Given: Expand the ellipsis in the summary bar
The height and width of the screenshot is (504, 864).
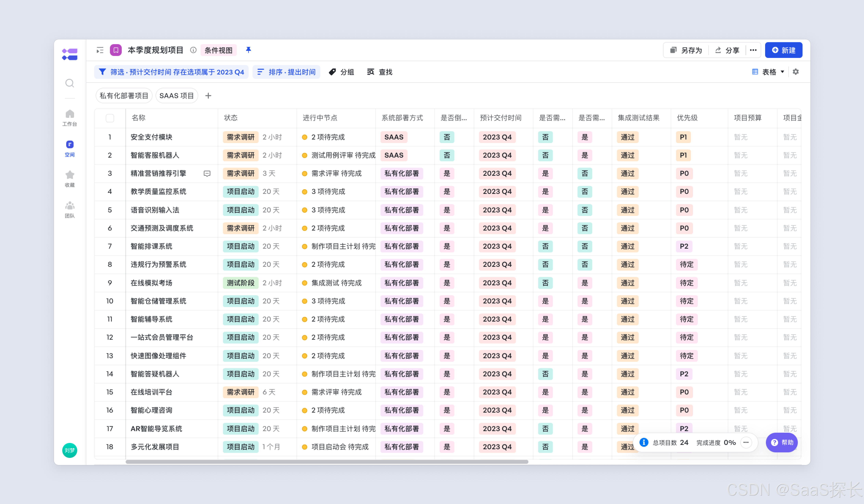Looking at the screenshot, I should tap(746, 442).
